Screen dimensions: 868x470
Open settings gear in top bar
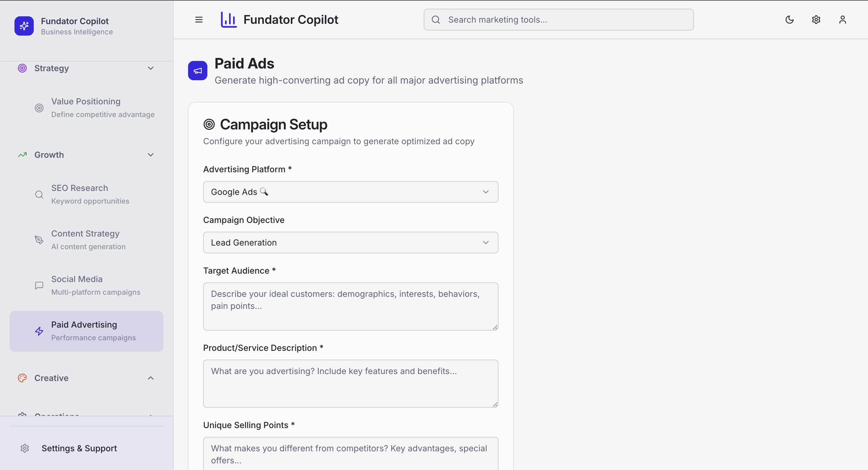click(816, 20)
